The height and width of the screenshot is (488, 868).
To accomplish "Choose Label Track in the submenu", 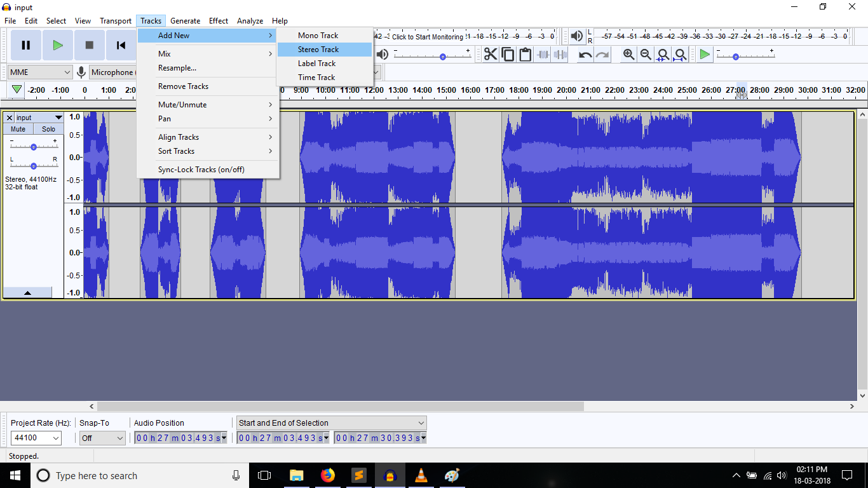I will click(x=316, y=64).
